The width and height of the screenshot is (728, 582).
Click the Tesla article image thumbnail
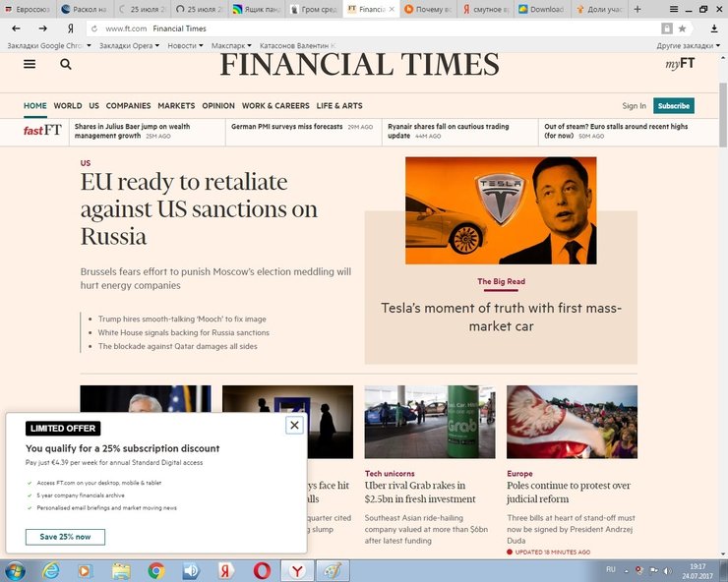tap(501, 210)
